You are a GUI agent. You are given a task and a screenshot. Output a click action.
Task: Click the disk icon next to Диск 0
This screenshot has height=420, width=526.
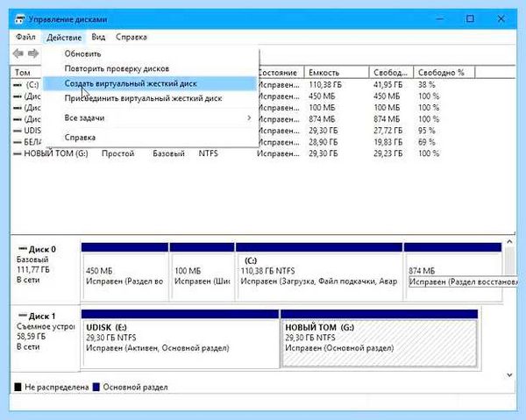coord(23,249)
